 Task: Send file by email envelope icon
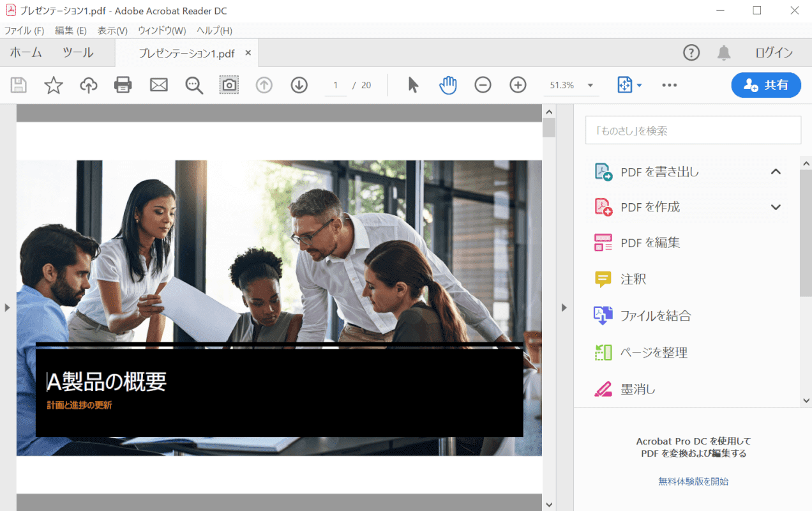[159, 85]
